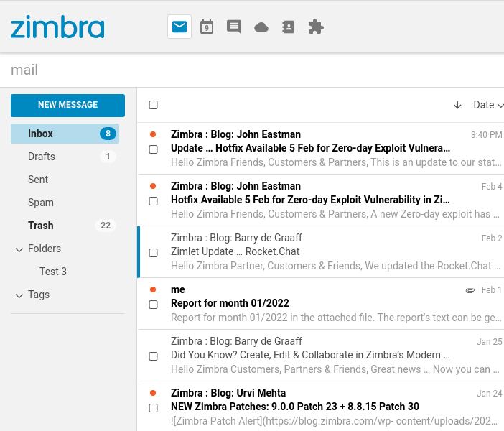Open email 'Report for month 01/2022'
Image resolution: width=504 pixels, height=431 pixels.
point(321,304)
